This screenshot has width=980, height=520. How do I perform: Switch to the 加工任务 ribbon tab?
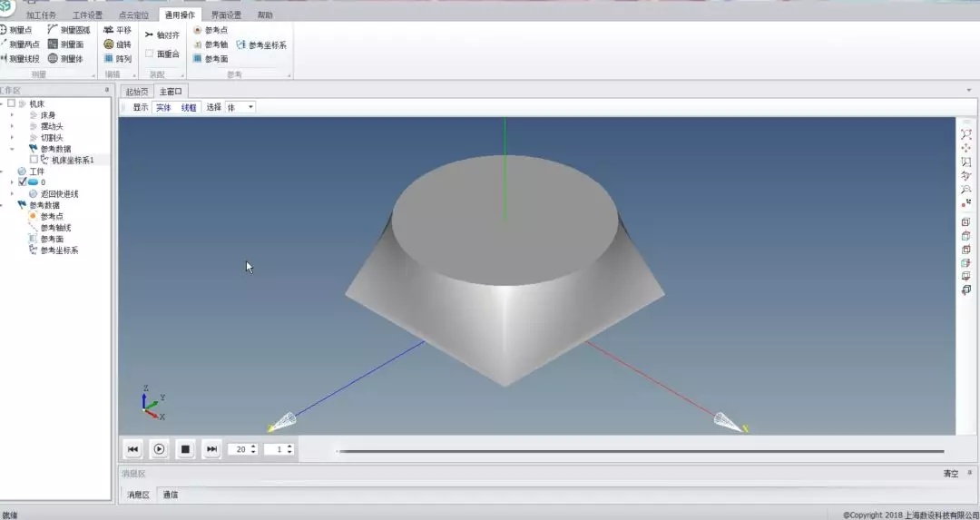coord(41,15)
